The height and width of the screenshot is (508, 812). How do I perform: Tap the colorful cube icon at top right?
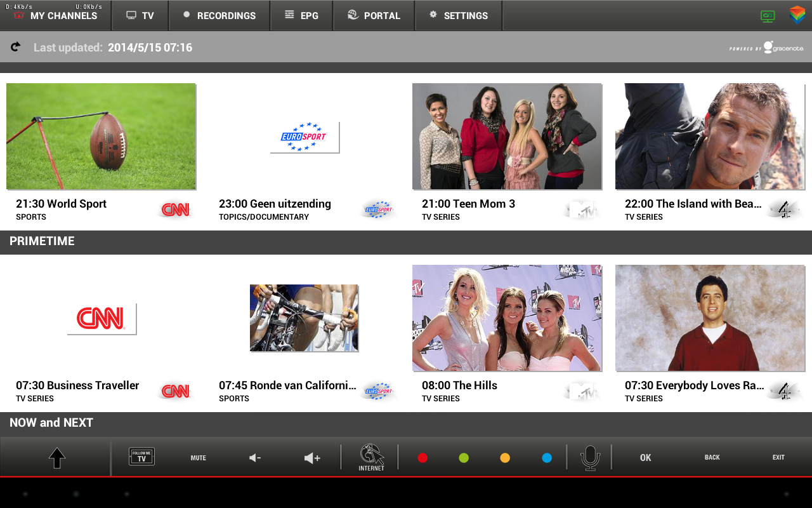click(797, 15)
